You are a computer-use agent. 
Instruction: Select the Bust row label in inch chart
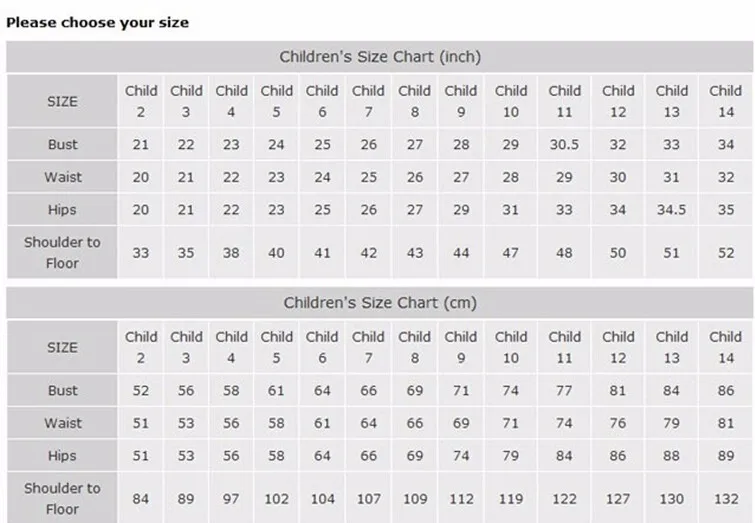pyautogui.click(x=62, y=144)
